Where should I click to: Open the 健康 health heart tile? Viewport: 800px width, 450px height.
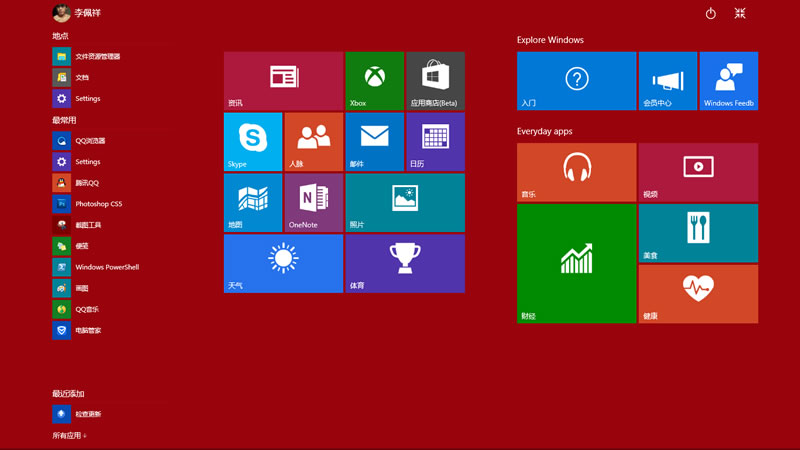(698, 294)
